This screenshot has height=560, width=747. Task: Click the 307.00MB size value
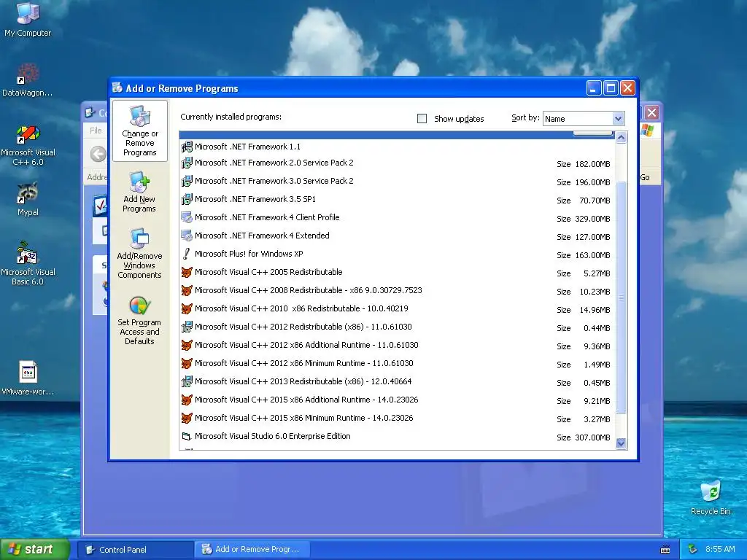pyautogui.click(x=592, y=437)
